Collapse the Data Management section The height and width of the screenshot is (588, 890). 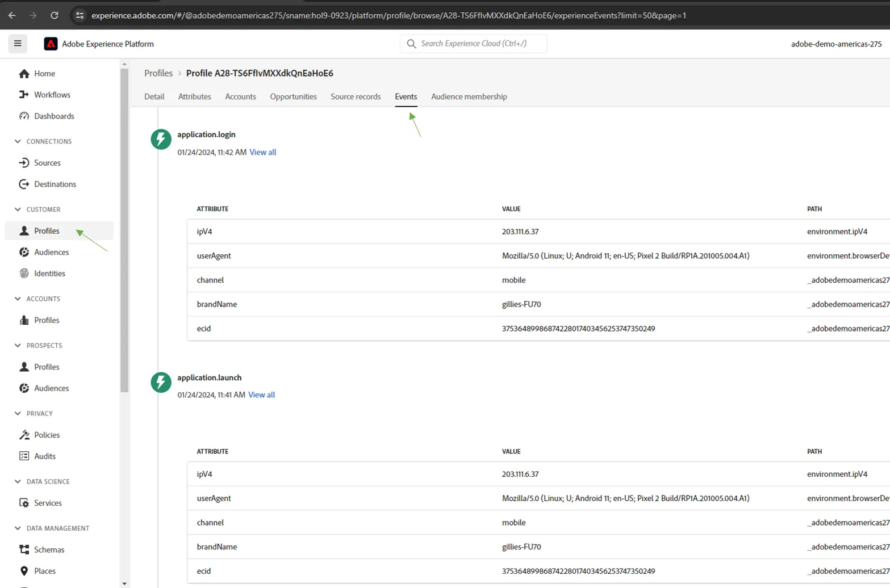(18, 528)
